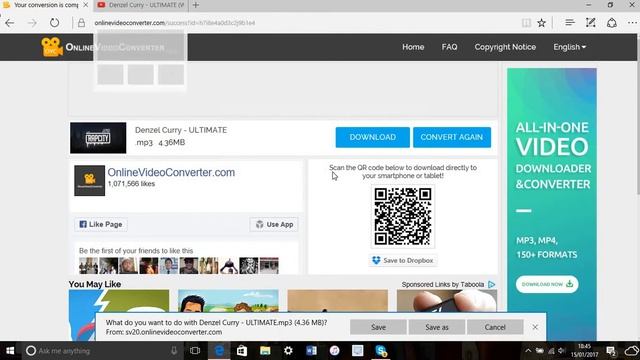View site security lock info
The image size is (640, 360).
tap(81, 23)
